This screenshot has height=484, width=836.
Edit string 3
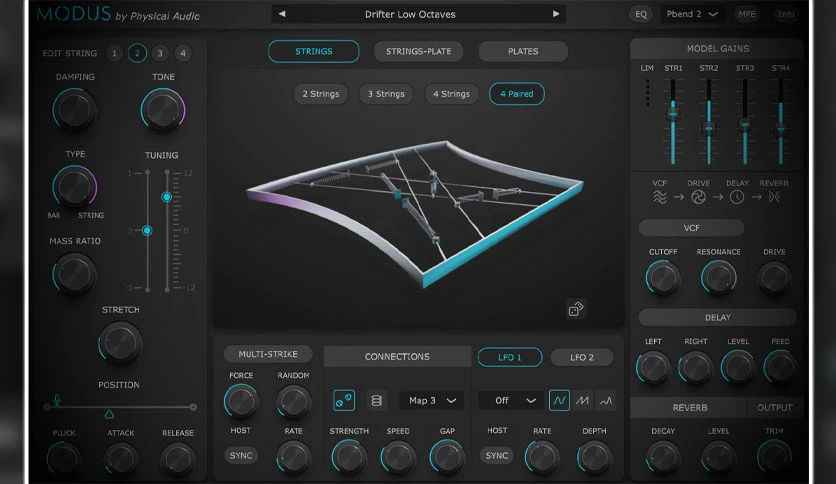tap(160, 53)
